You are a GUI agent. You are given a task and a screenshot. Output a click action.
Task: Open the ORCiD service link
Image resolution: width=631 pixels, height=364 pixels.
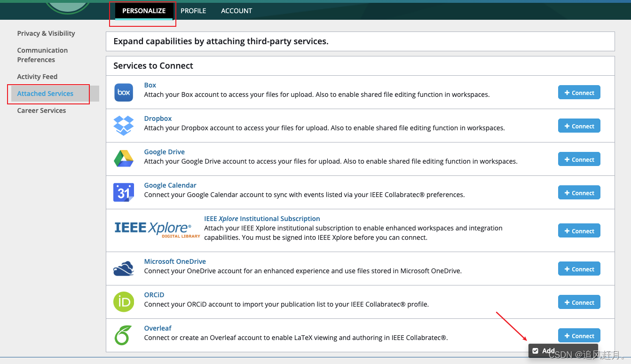tap(154, 294)
